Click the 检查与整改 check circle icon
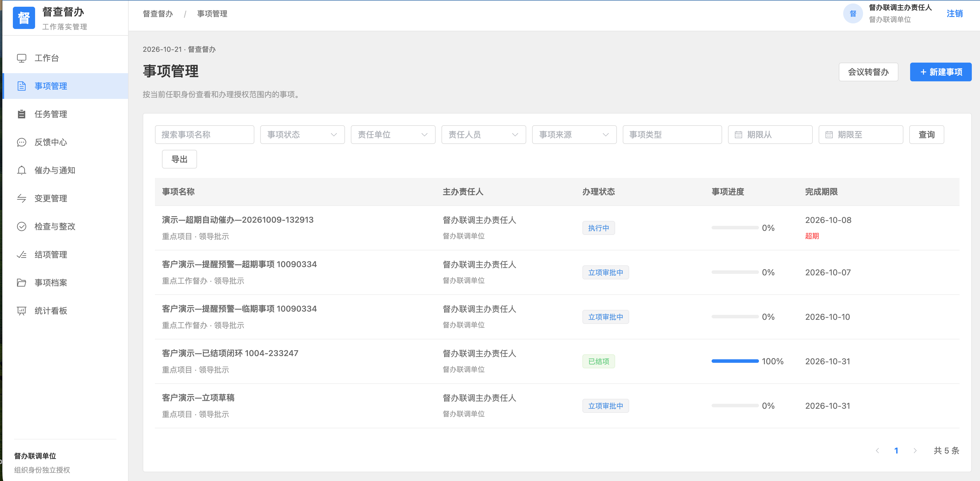 click(22, 226)
